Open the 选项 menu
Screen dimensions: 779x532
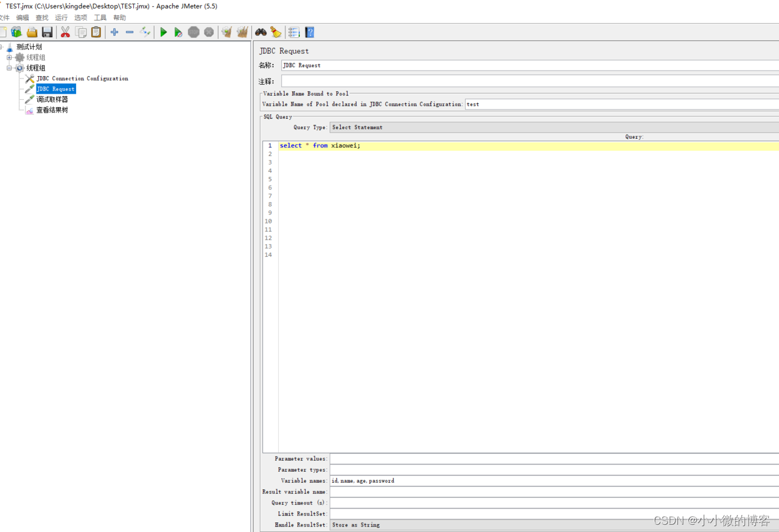[81, 18]
